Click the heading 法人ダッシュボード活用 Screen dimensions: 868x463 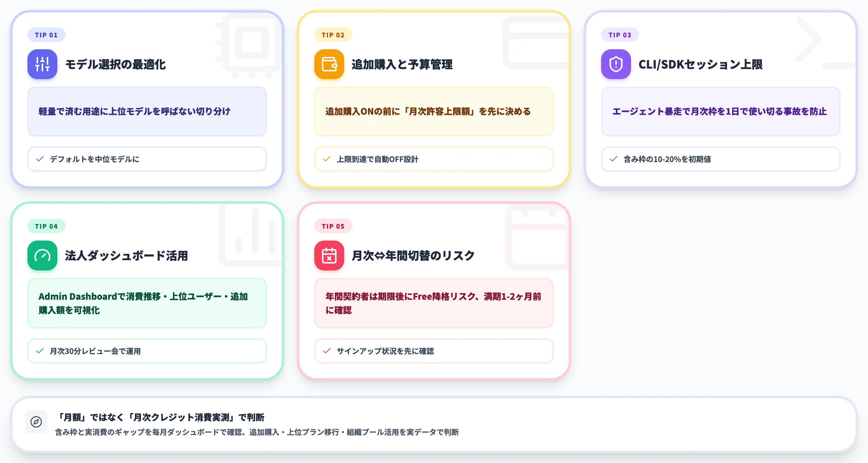pos(127,255)
